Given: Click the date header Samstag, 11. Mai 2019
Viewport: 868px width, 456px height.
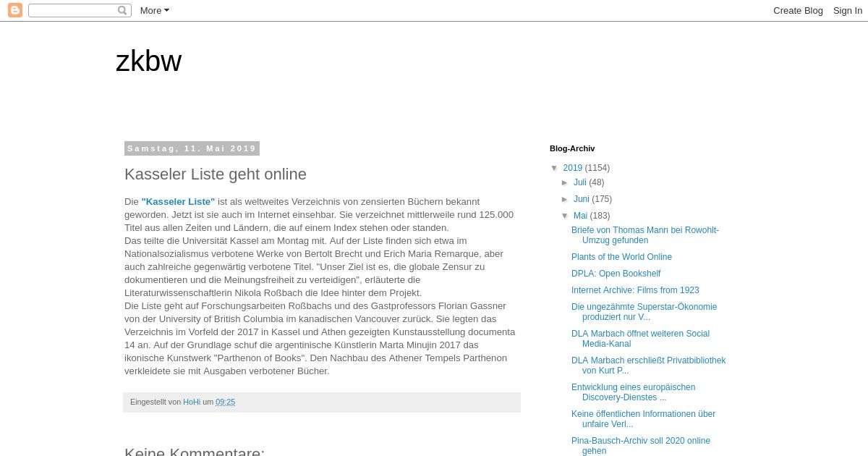Looking at the screenshot, I should 192,148.
